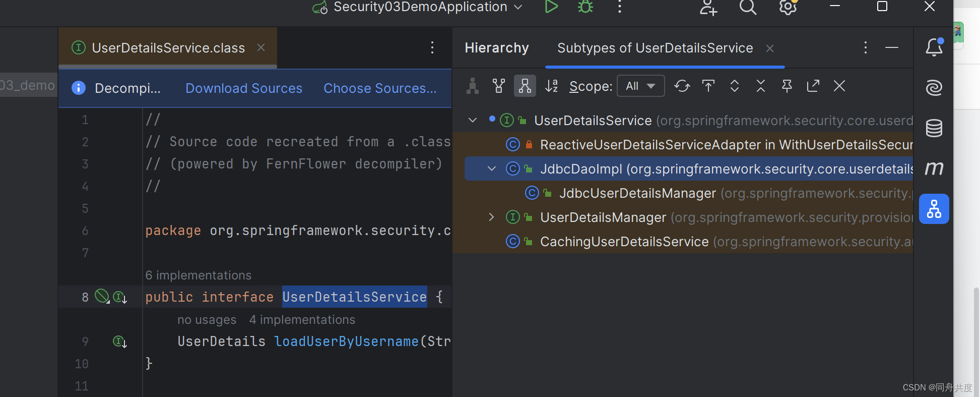
Task: Open the Database tool window
Action: point(934,128)
